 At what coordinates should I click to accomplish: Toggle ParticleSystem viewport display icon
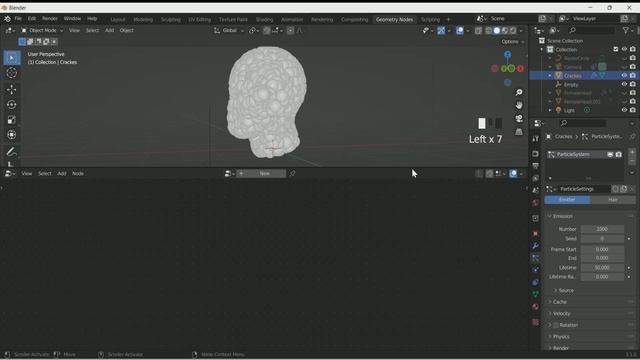tap(610, 154)
